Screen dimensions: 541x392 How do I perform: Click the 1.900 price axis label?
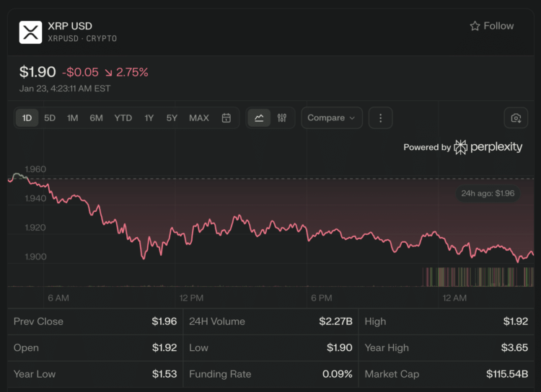(35, 257)
